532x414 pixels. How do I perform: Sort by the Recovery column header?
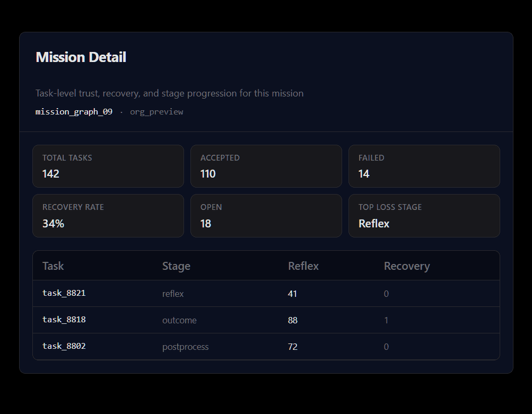407,266
